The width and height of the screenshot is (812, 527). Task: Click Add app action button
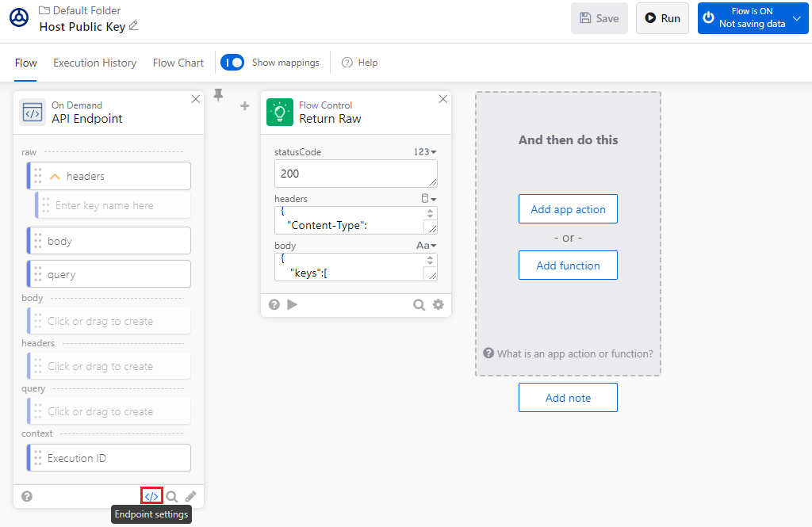568,209
